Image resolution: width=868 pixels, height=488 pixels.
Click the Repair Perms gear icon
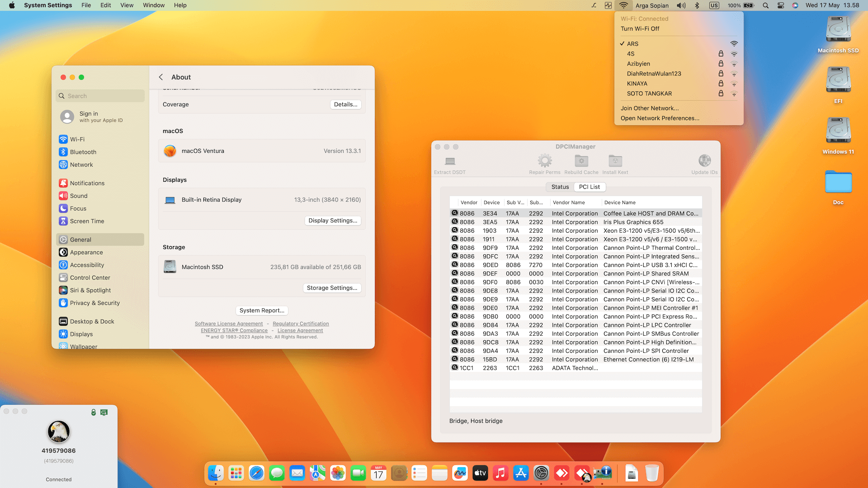(x=544, y=161)
